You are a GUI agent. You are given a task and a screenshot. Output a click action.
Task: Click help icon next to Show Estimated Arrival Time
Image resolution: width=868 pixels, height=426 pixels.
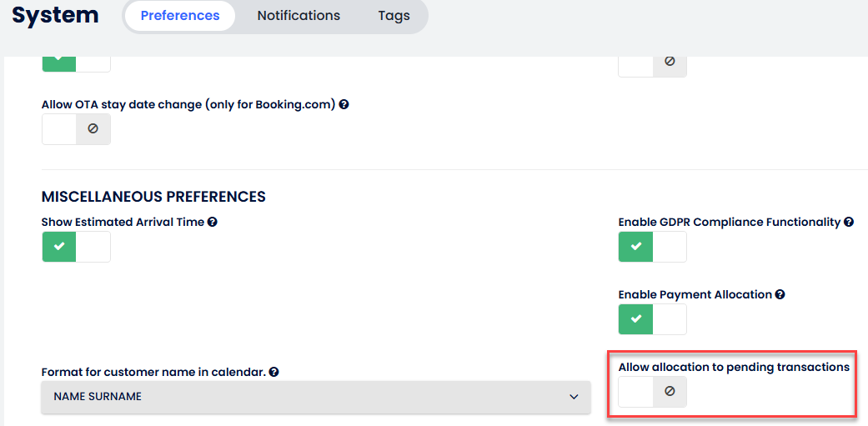point(213,223)
